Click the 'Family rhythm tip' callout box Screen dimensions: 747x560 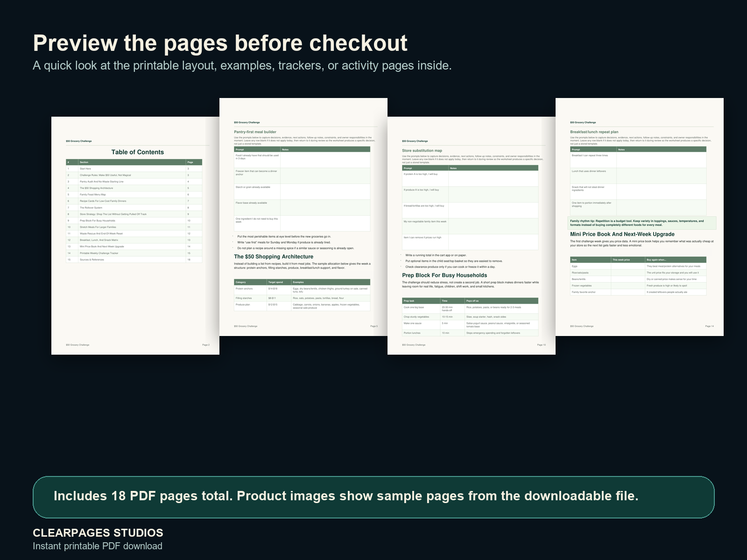(642, 223)
